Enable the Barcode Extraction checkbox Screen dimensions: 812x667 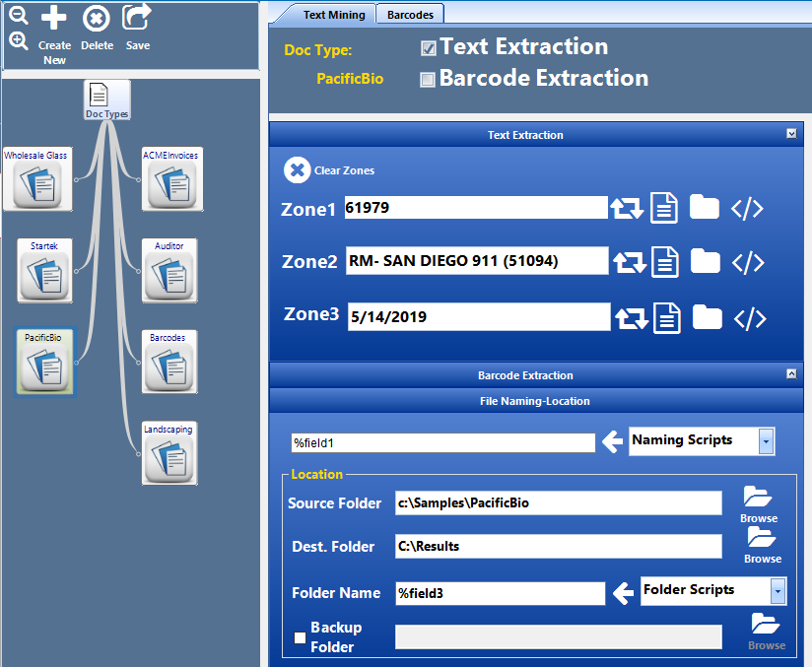tap(428, 80)
